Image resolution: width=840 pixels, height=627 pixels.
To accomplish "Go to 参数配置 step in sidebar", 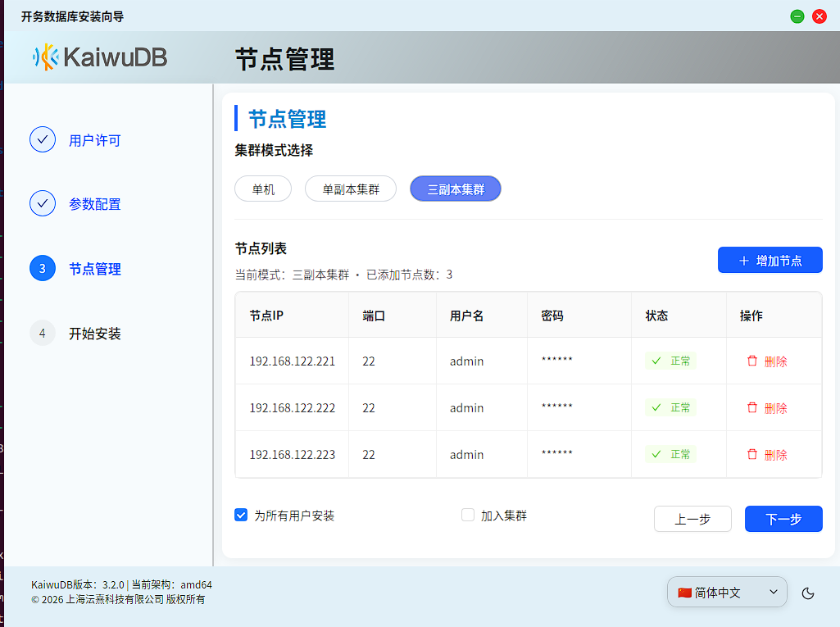I will [x=95, y=204].
